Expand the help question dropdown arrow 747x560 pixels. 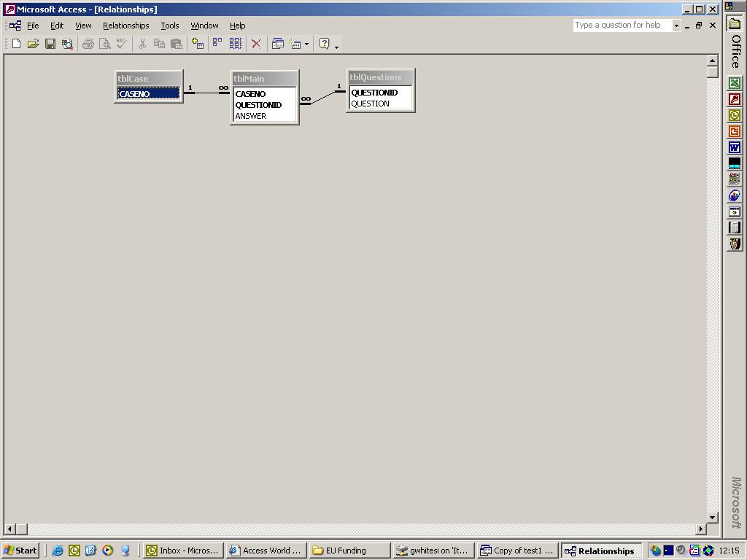[x=676, y=26]
